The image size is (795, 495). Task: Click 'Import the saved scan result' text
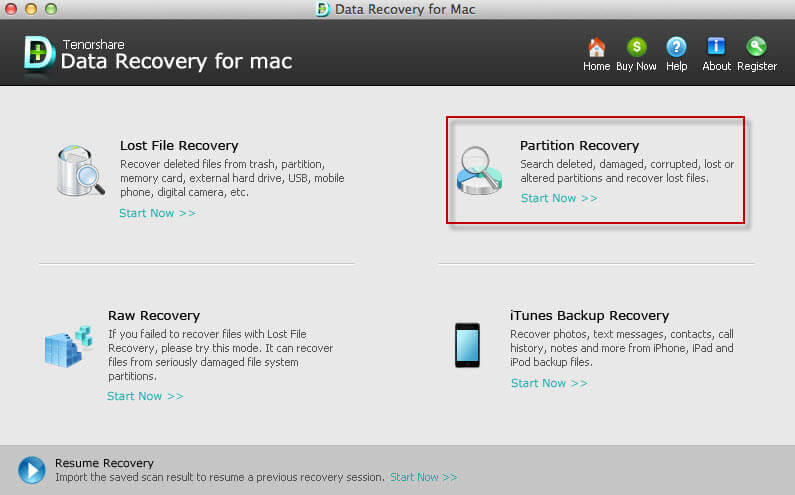tap(220, 477)
